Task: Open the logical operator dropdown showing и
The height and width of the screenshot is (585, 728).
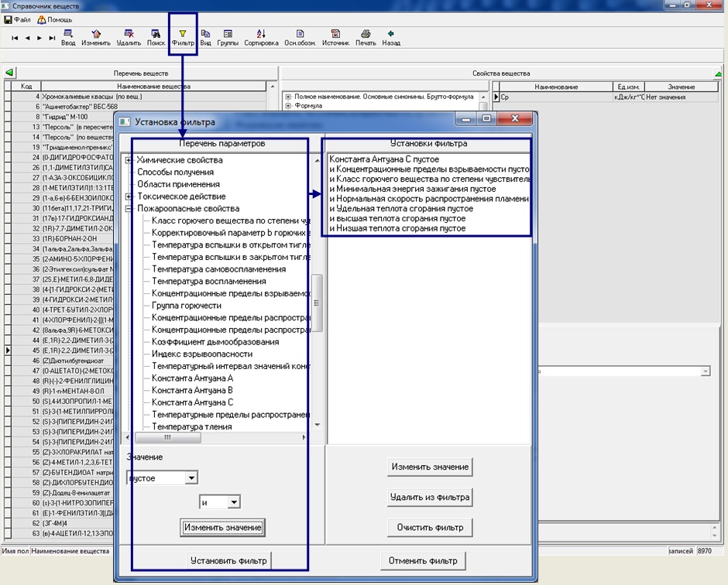Action: (x=234, y=503)
